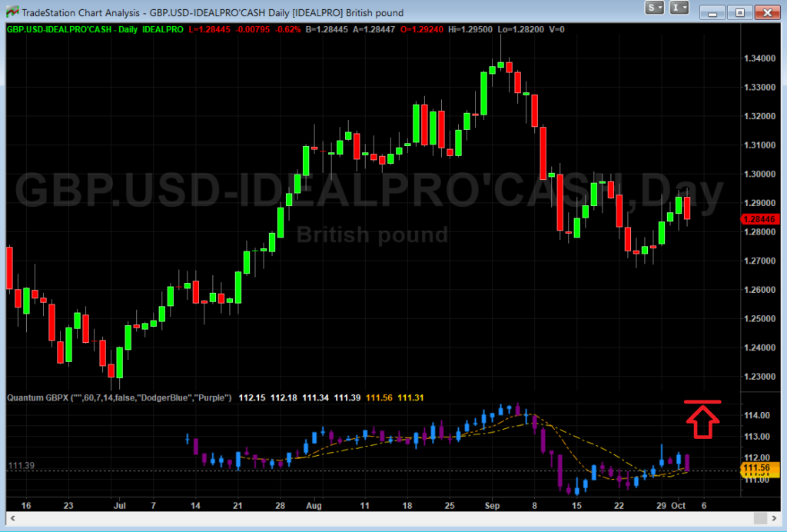Viewport: 787px width, 532px height.
Task: Click the red 1.28446 price tag on right axis
Action: point(761,219)
